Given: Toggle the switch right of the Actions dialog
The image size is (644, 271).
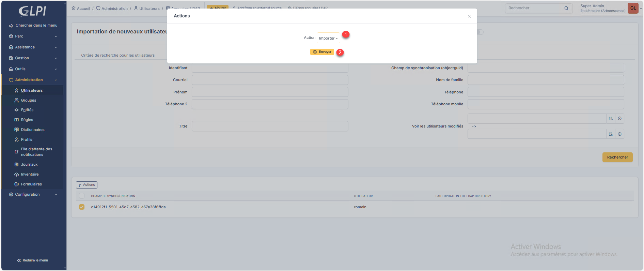Looking at the screenshot, I should point(480,32).
